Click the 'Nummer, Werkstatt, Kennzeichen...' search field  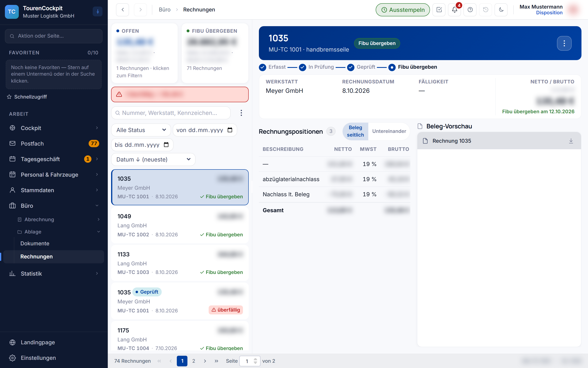click(x=171, y=113)
